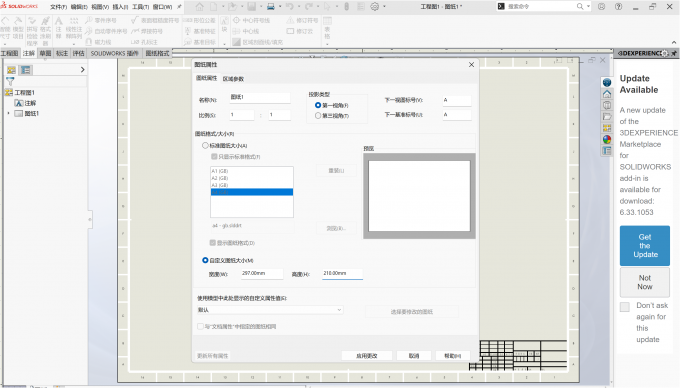Select the standard sheet size radio button

tap(205, 146)
